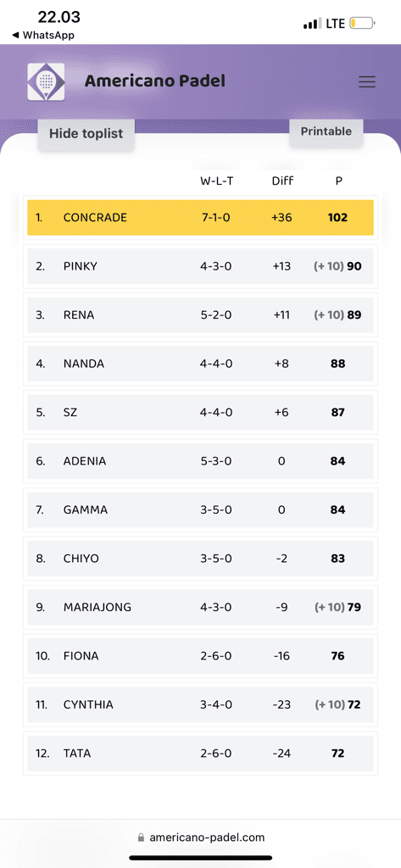Tap the P points column header

point(339,181)
